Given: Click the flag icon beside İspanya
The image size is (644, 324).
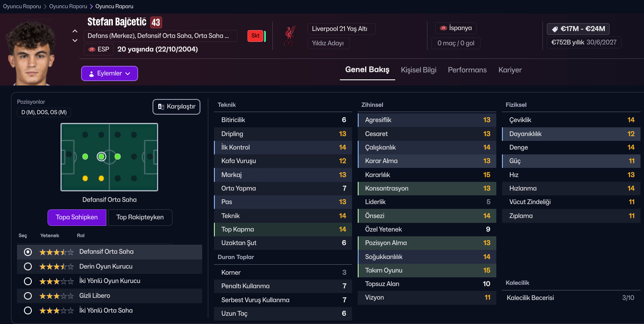Looking at the screenshot, I should click(444, 28).
